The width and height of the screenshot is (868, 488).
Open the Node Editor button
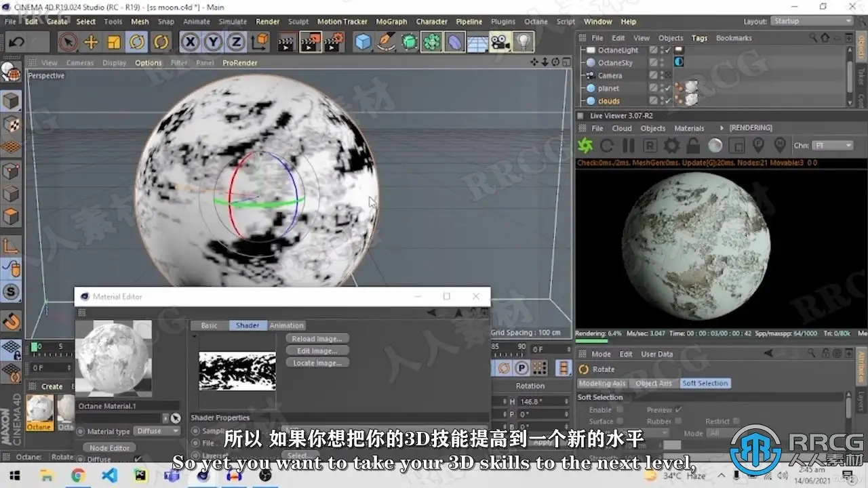click(x=110, y=447)
